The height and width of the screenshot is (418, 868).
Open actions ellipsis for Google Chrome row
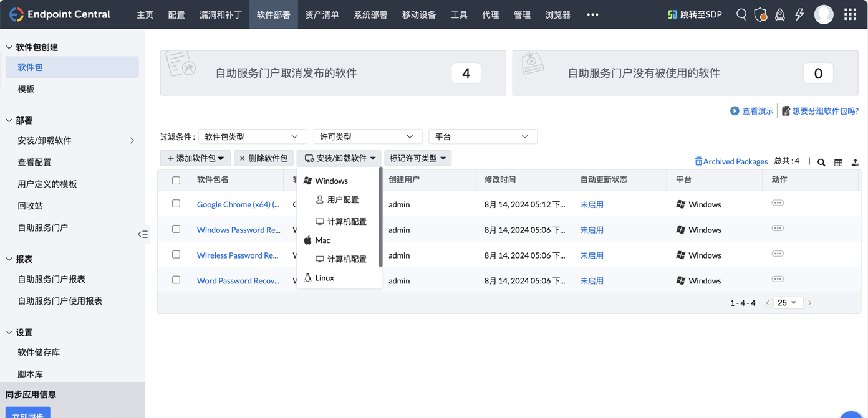coord(777,203)
